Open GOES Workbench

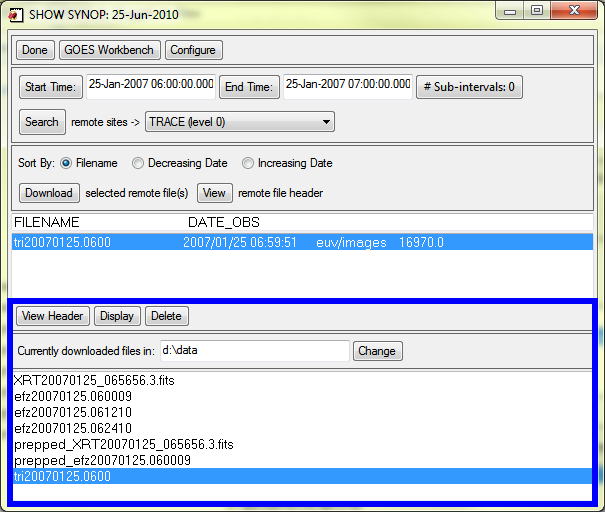click(x=111, y=50)
